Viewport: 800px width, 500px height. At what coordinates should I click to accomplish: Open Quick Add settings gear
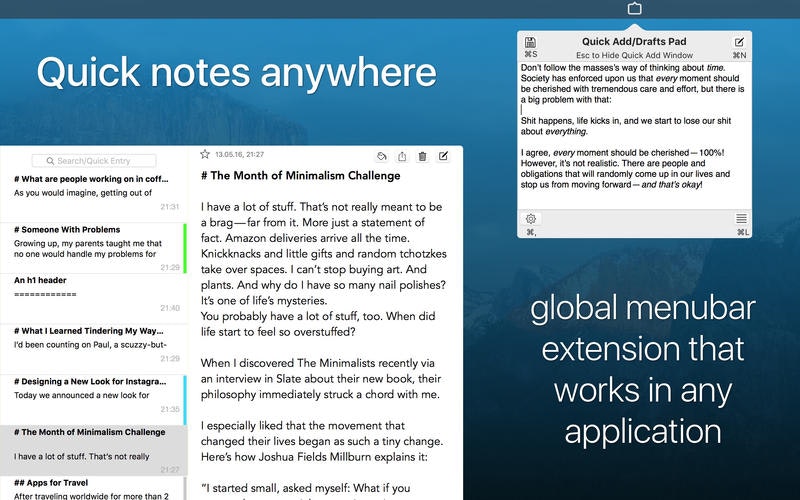(531, 219)
